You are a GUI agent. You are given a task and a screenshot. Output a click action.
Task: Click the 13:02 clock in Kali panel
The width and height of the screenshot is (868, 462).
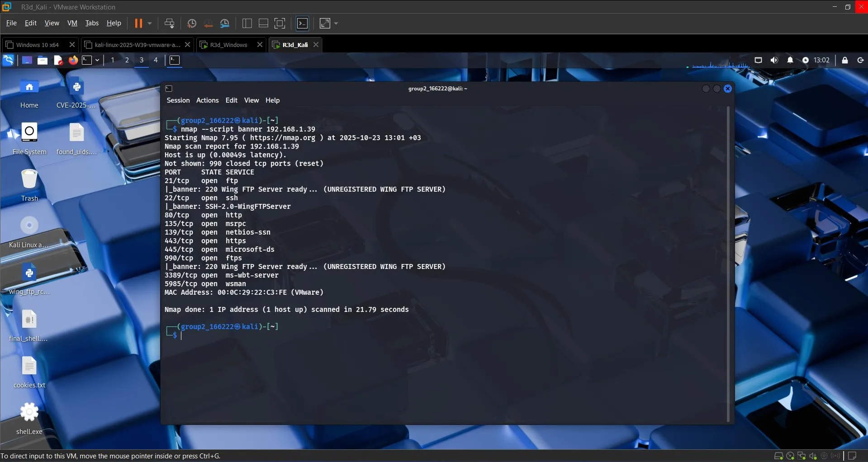[x=821, y=60]
